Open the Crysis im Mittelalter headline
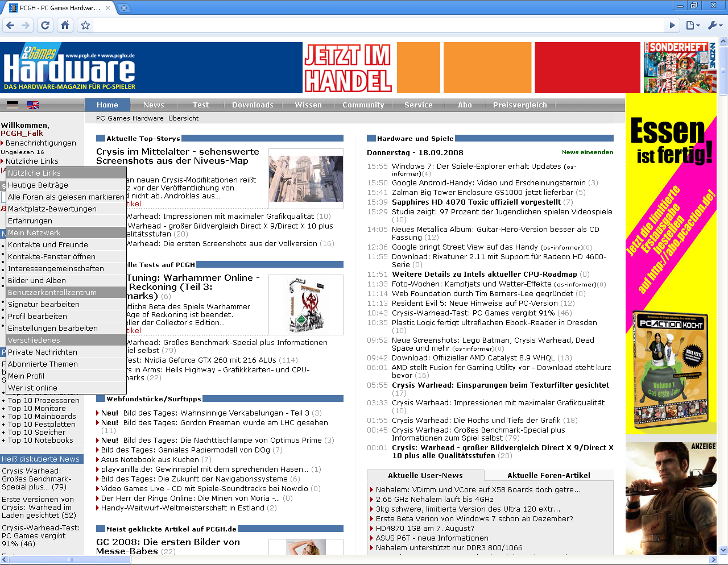 (x=177, y=156)
